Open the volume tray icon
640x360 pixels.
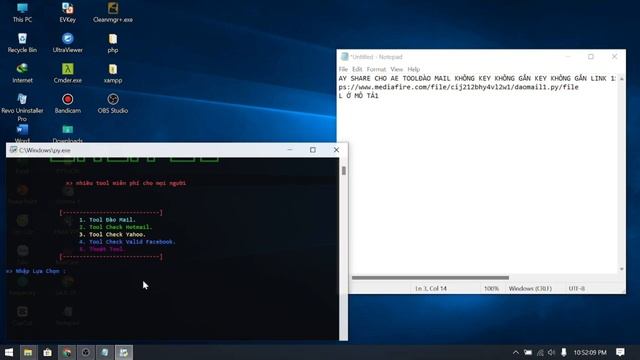click(551, 352)
